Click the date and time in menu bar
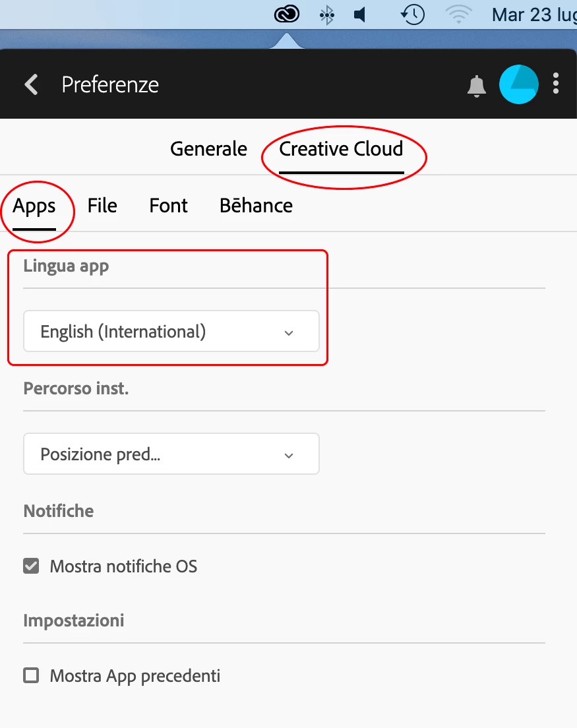The width and height of the screenshot is (577, 728). click(x=534, y=15)
